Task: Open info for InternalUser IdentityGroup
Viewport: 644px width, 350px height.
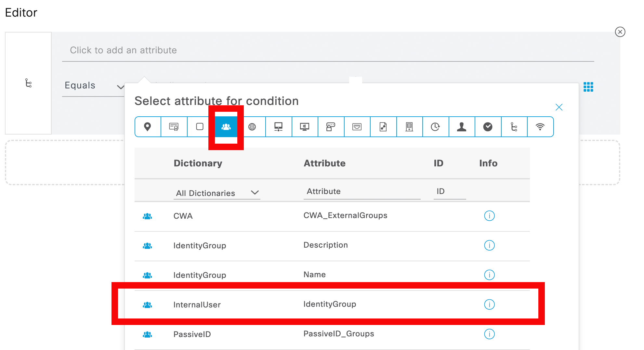Action: tap(489, 305)
